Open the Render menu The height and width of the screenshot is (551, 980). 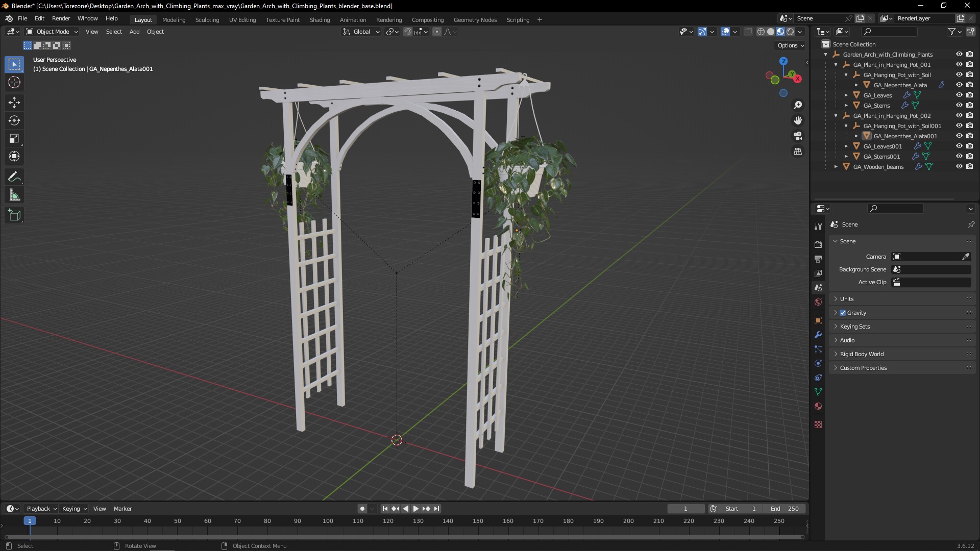pos(61,18)
